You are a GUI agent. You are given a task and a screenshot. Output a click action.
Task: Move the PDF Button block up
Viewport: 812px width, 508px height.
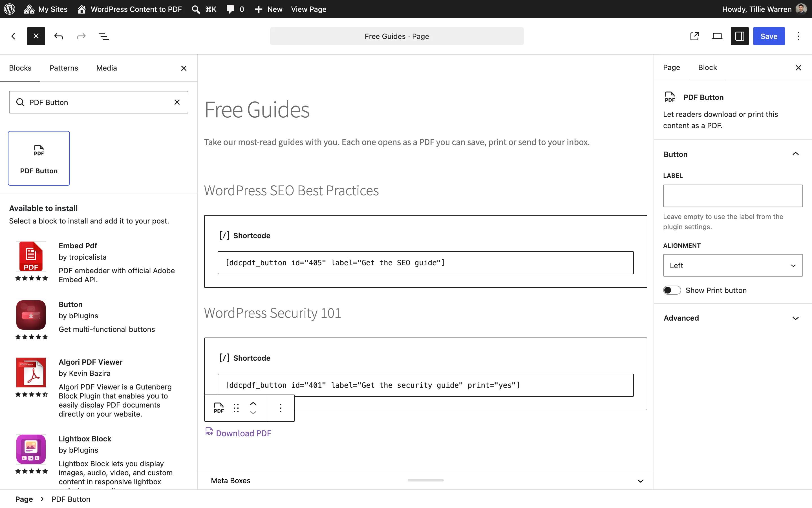click(x=253, y=404)
